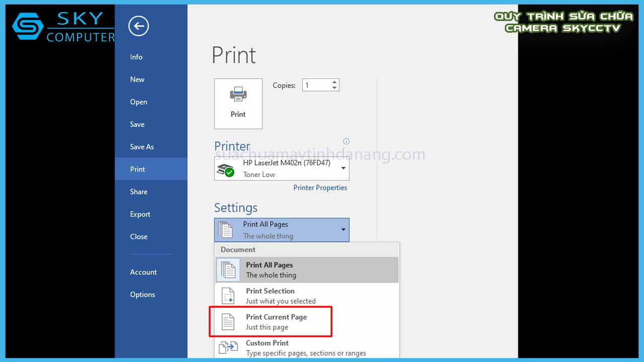
Task: Increase copies with the up arrow
Action: click(x=334, y=82)
